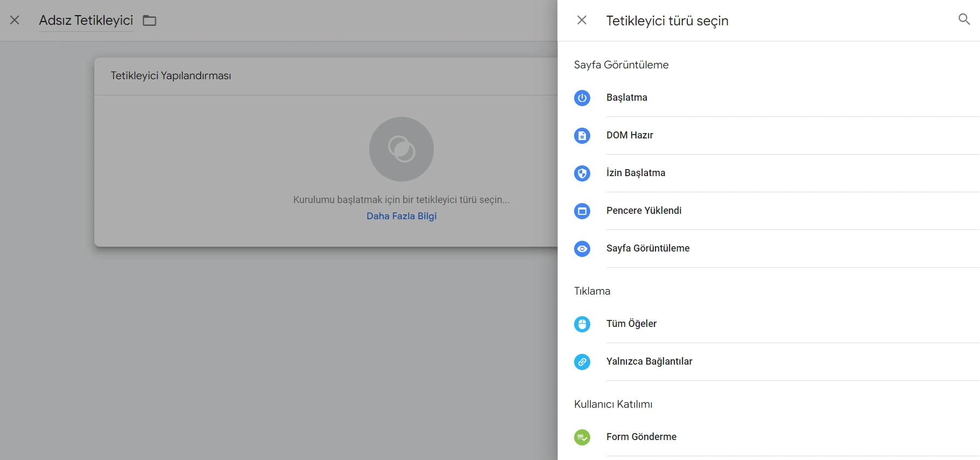Image resolution: width=980 pixels, height=460 pixels.
Task: Click the Yalnızca Bağlantılar link icon
Action: [x=582, y=362]
